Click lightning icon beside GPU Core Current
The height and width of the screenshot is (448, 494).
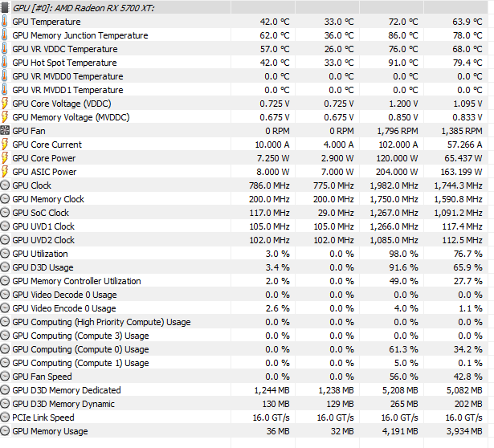coord(5,145)
